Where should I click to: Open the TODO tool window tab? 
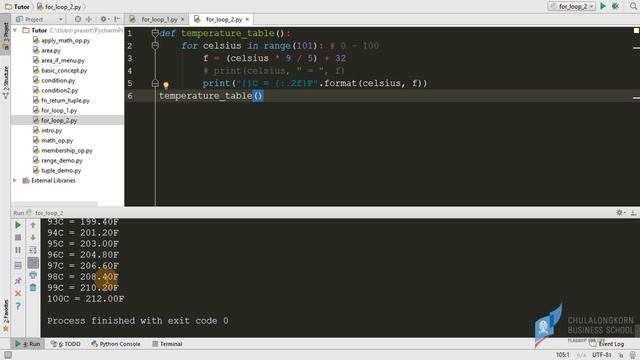tap(66, 344)
